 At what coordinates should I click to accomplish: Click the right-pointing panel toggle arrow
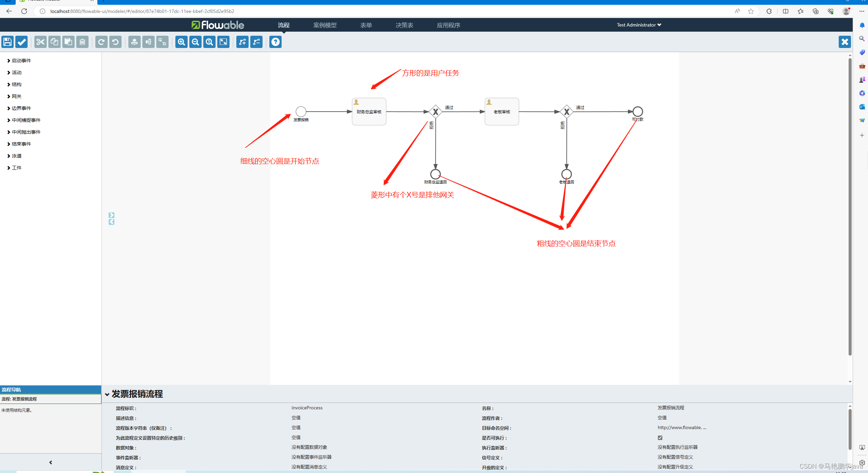pyautogui.click(x=111, y=215)
